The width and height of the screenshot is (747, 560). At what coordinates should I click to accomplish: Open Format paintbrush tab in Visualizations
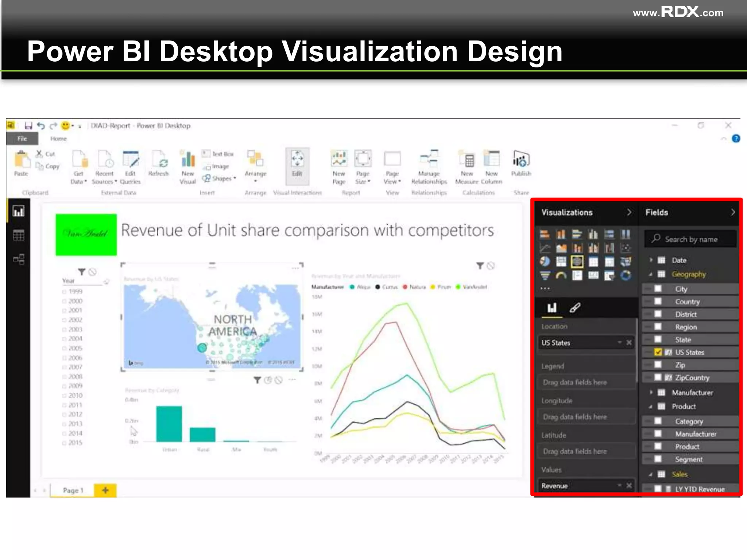tap(575, 308)
